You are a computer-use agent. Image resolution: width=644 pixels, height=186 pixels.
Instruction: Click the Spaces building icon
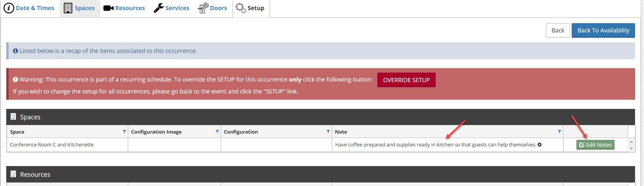(x=68, y=8)
